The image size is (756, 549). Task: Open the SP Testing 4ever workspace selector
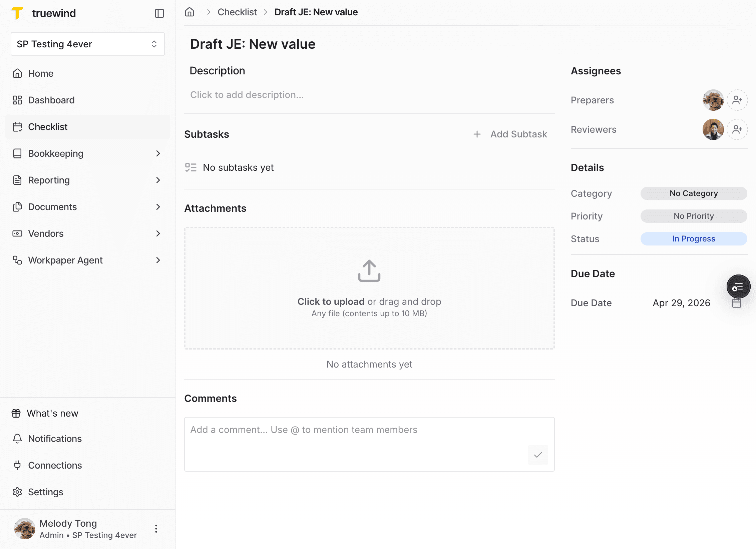[87, 44]
